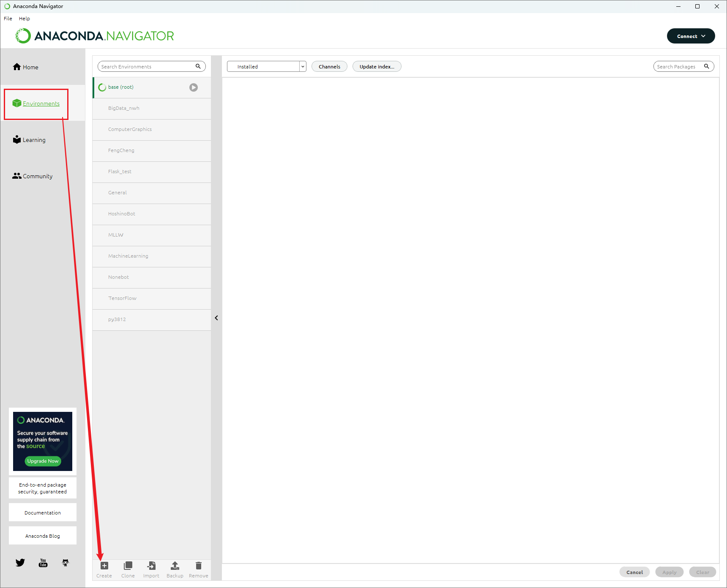Click the Update index... button

tap(377, 66)
